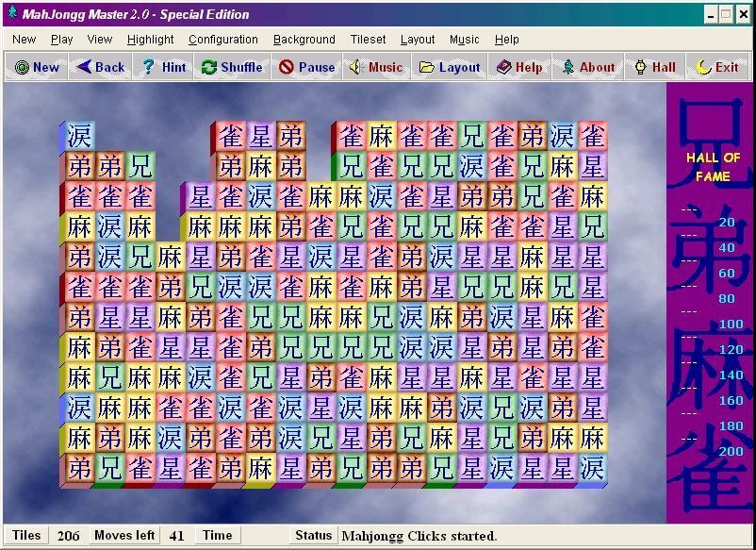Pick the only 麻 tile in the top row
Screen dimensions: 756x550
382,136
